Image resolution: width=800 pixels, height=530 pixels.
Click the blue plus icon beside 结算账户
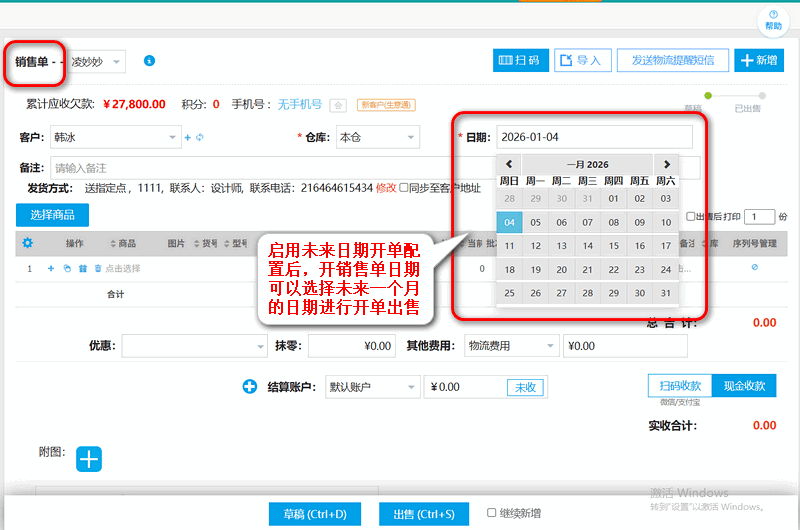pyautogui.click(x=250, y=387)
